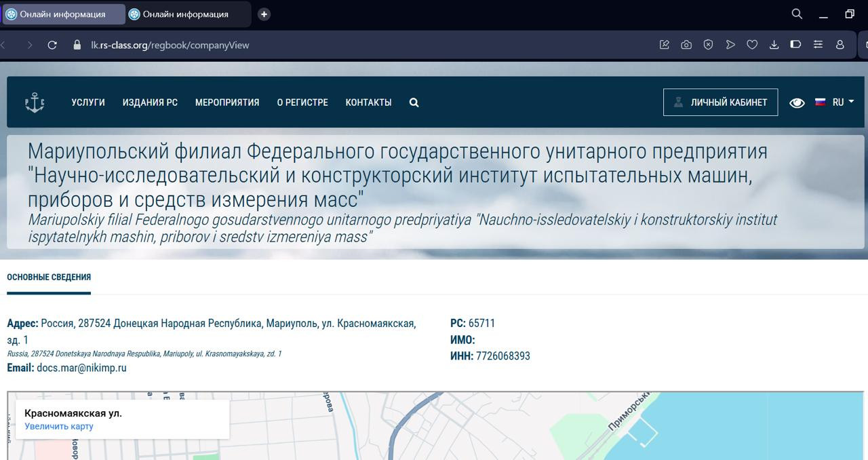
Task: Click the Увеличить карту link
Action: point(59,426)
